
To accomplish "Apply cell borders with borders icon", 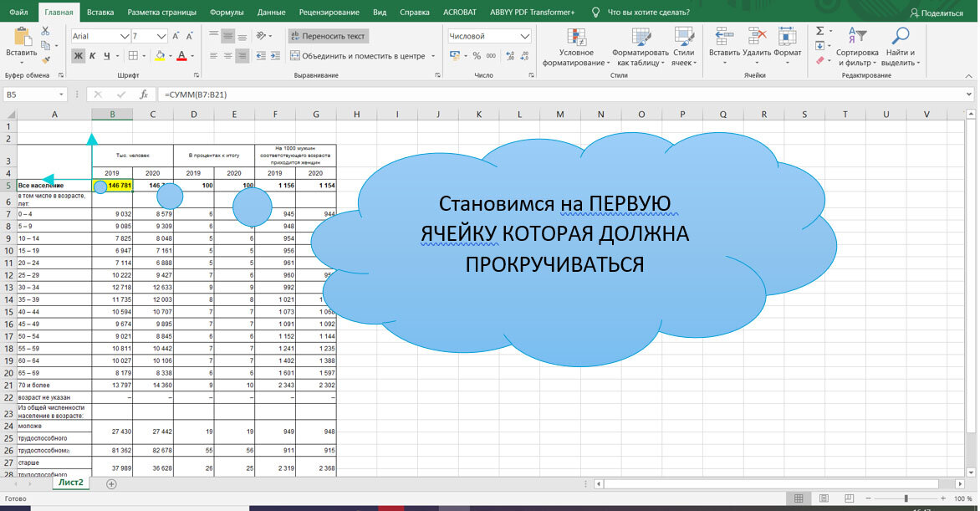I will pyautogui.click(x=133, y=56).
